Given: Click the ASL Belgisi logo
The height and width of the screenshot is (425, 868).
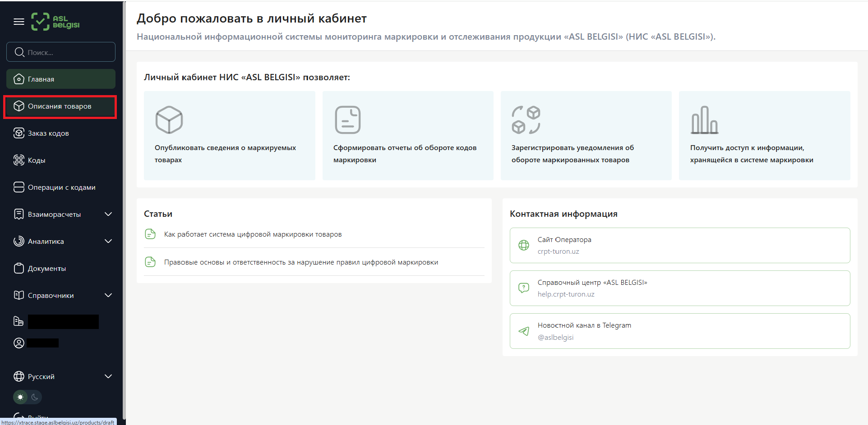Looking at the screenshot, I should click(55, 22).
